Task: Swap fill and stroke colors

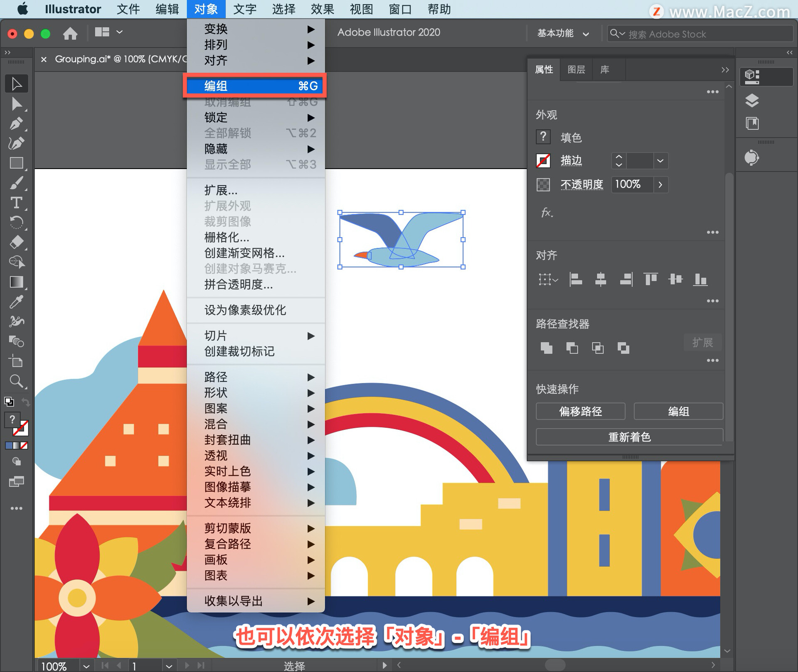Action: (25, 402)
